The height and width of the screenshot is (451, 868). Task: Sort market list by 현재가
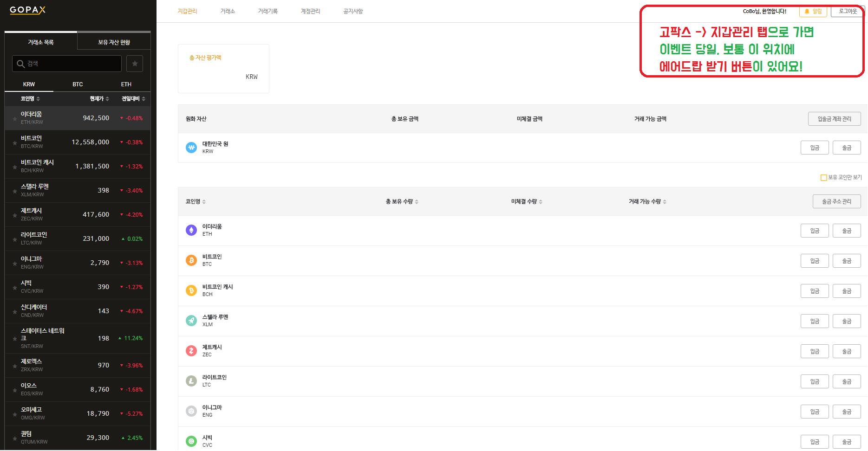(99, 99)
